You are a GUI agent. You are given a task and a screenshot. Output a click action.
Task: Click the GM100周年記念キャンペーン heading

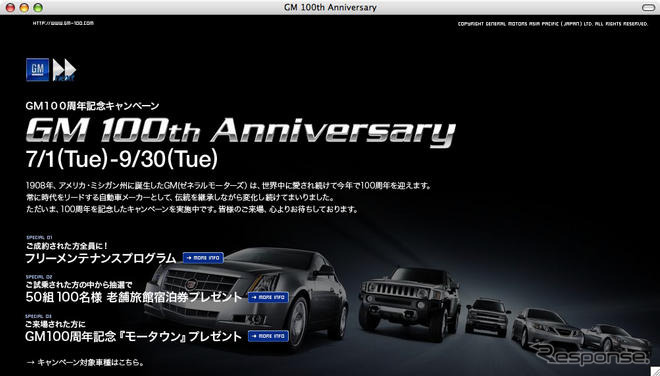(x=92, y=106)
